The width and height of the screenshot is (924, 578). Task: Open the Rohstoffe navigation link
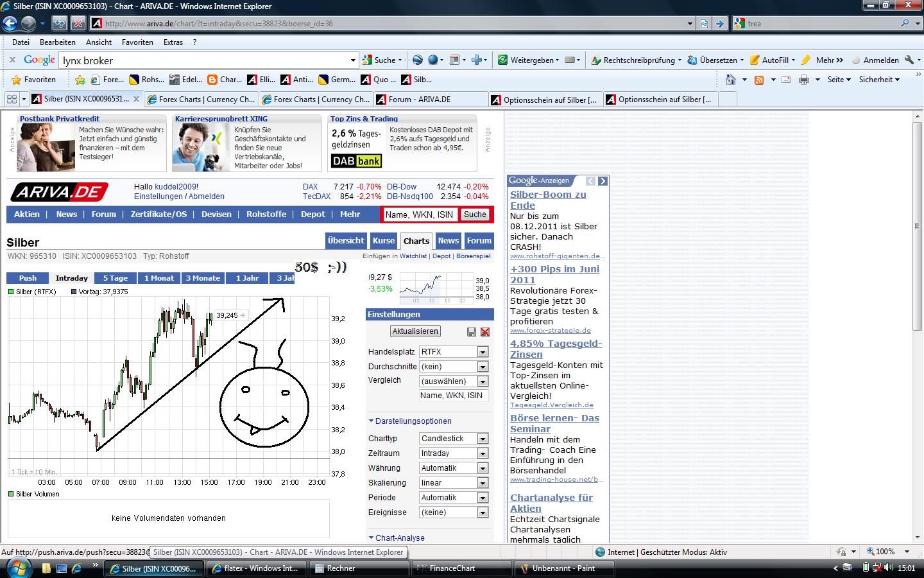click(266, 215)
